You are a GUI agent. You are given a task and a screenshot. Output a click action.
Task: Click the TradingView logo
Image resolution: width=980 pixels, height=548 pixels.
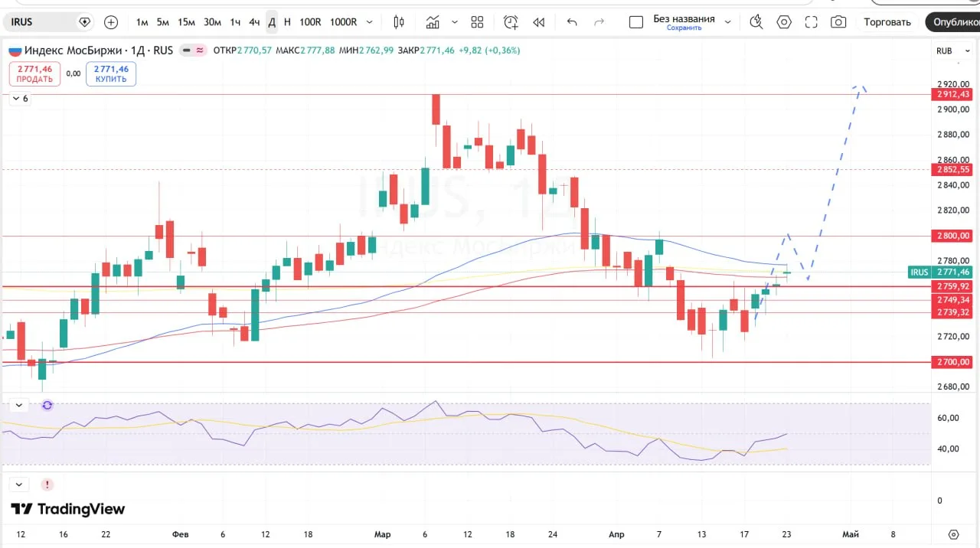[x=67, y=509]
